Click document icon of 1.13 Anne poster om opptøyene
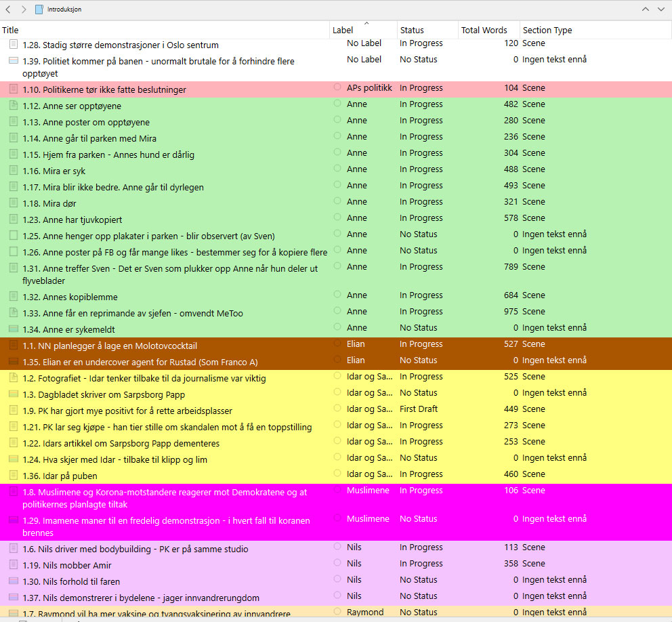The width and height of the screenshot is (672, 622). click(x=14, y=121)
